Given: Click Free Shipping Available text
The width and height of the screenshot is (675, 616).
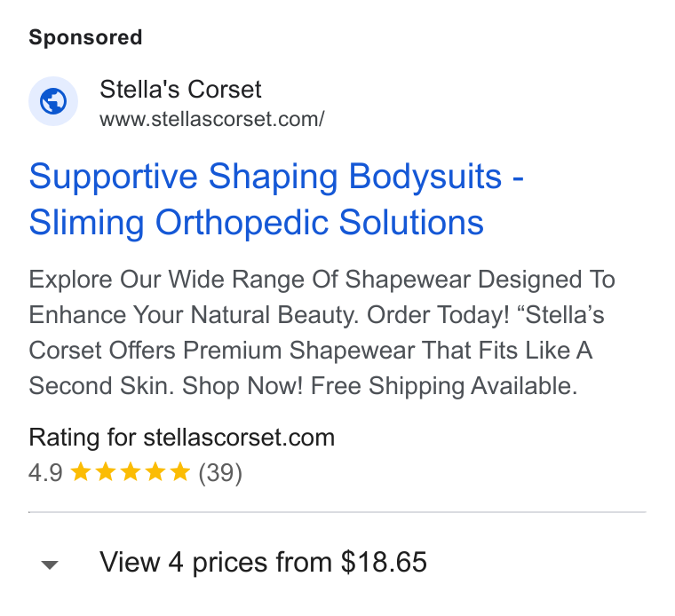Looking at the screenshot, I should [x=444, y=386].
